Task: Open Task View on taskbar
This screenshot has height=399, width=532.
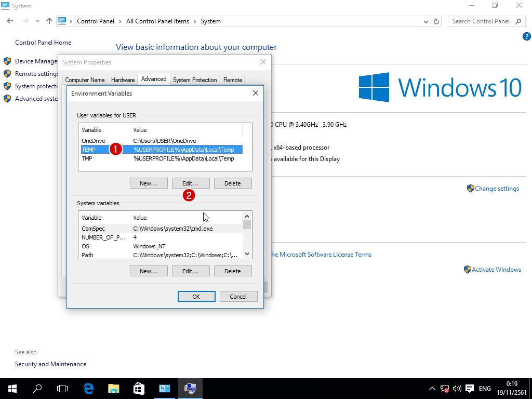Action: click(62, 389)
